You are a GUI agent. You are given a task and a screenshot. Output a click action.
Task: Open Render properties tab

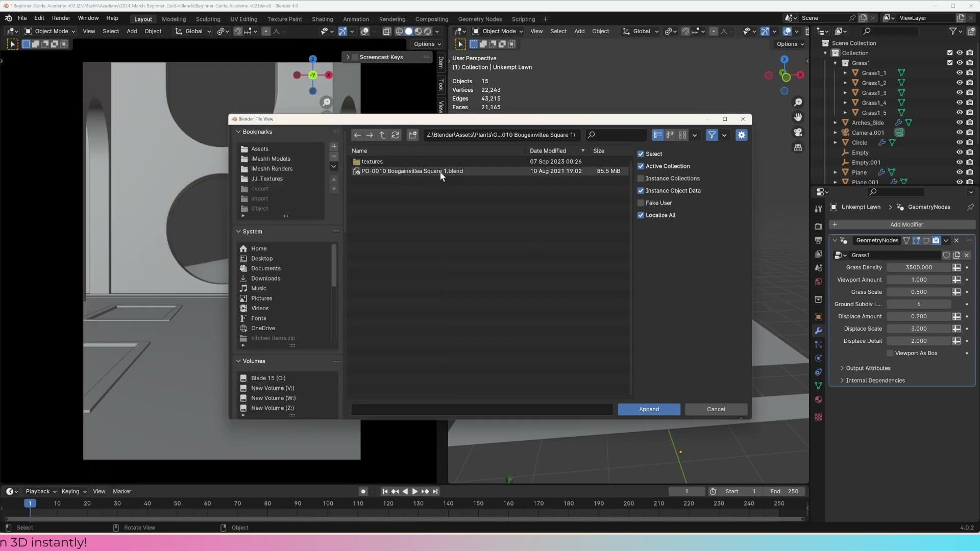[x=818, y=226]
